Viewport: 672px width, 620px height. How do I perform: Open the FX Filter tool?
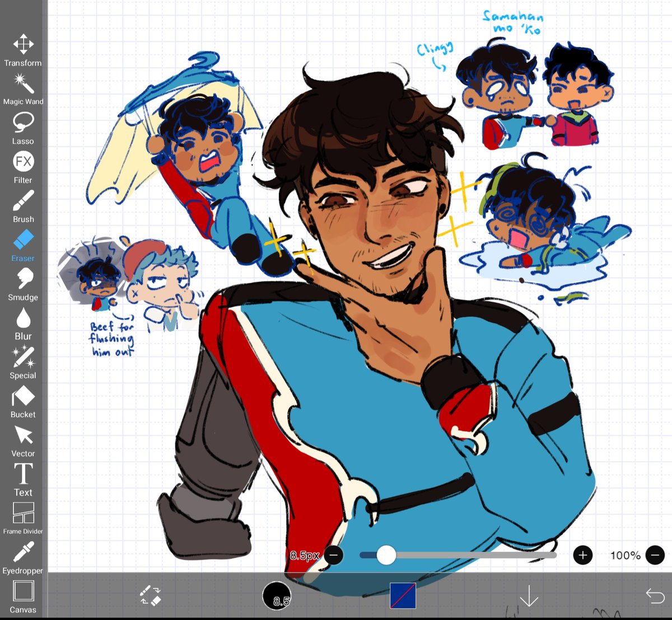tap(23, 167)
